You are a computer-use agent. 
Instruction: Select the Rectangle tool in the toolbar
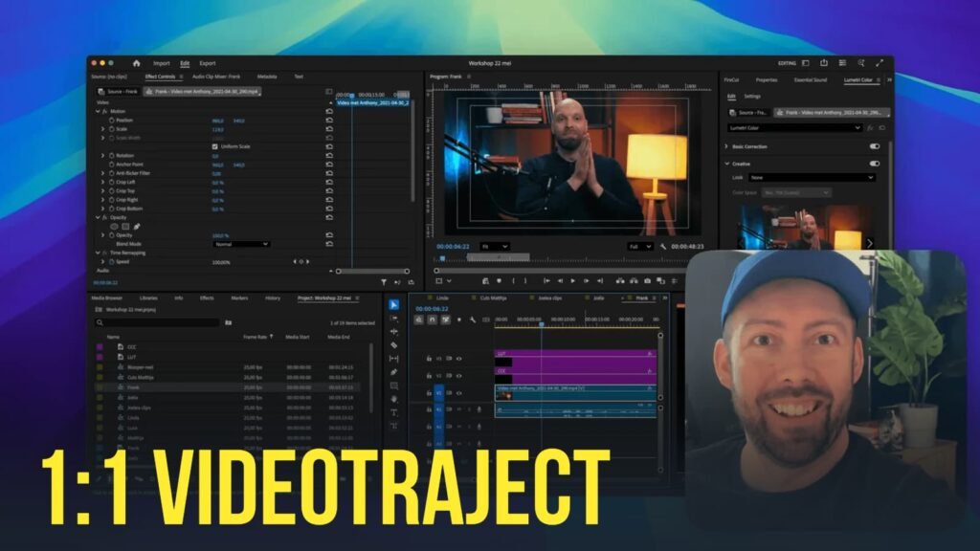393,386
